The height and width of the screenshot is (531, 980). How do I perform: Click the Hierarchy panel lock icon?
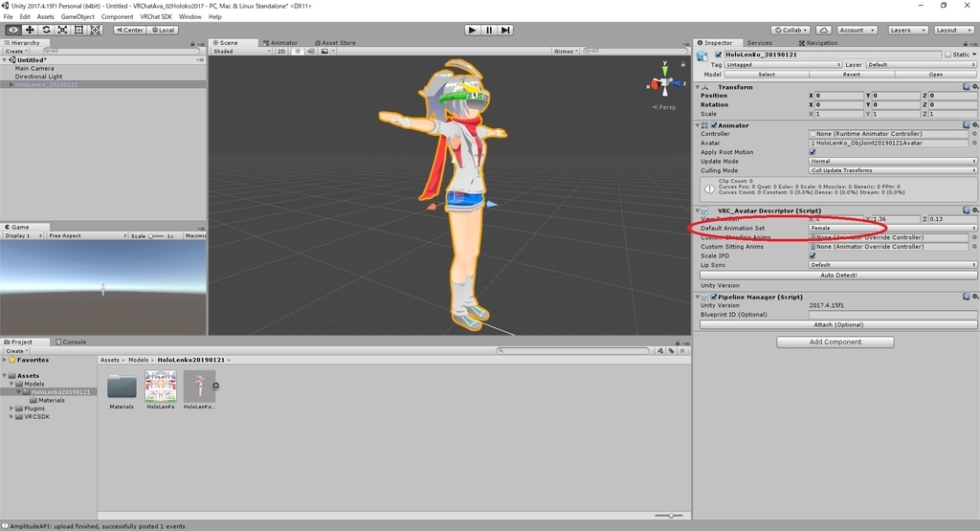(x=192, y=43)
